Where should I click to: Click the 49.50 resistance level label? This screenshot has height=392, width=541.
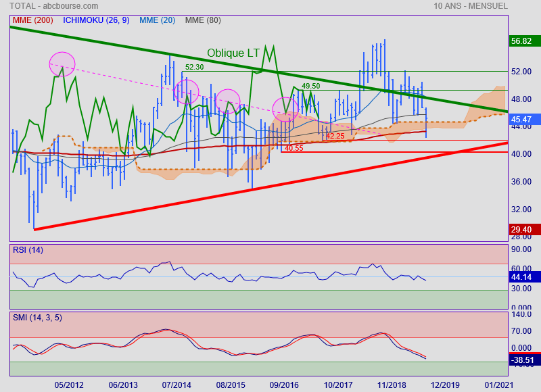tap(310, 86)
